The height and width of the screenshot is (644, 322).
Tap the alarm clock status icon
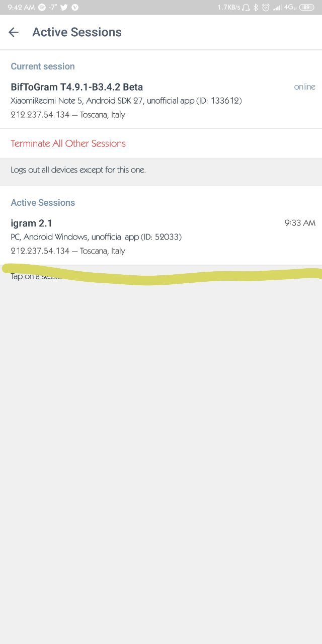click(266, 7)
